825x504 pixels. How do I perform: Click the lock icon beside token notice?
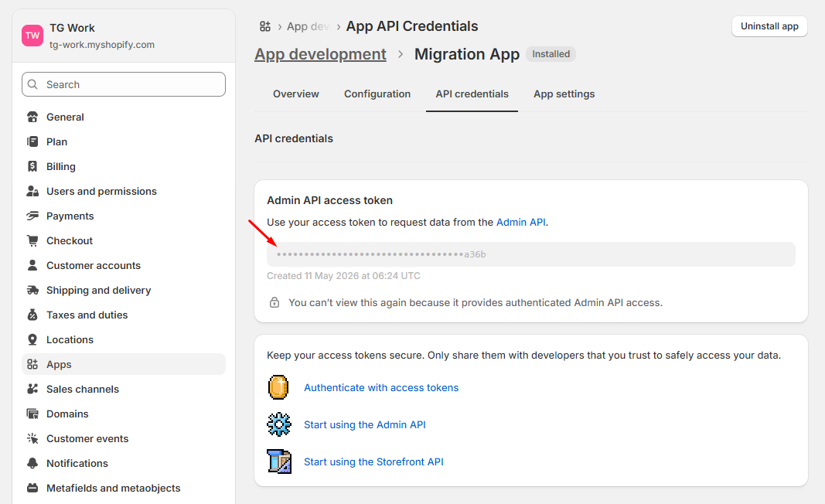point(274,302)
